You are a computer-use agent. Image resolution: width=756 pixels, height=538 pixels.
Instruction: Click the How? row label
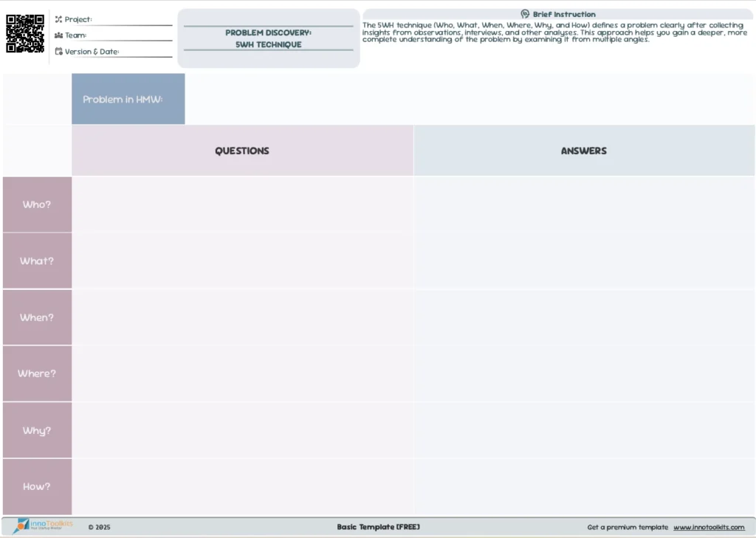click(37, 486)
